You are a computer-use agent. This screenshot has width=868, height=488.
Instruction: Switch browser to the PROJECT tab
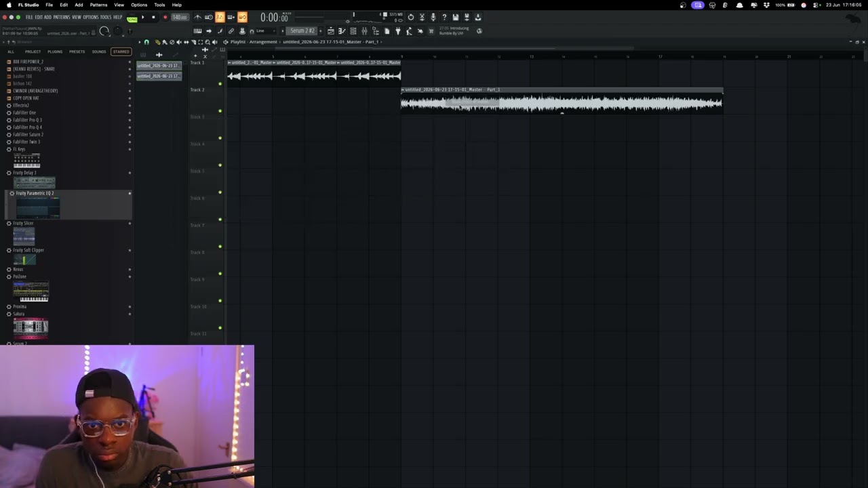(33, 52)
